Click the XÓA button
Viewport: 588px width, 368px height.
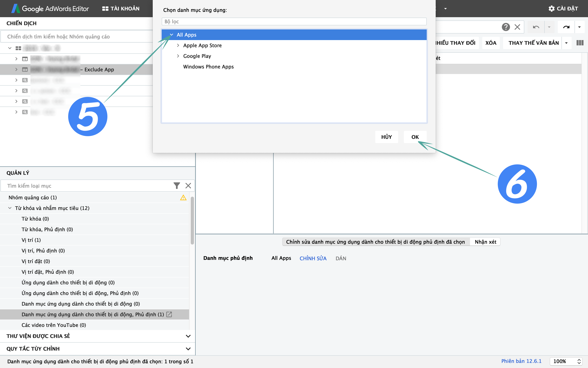[491, 43]
